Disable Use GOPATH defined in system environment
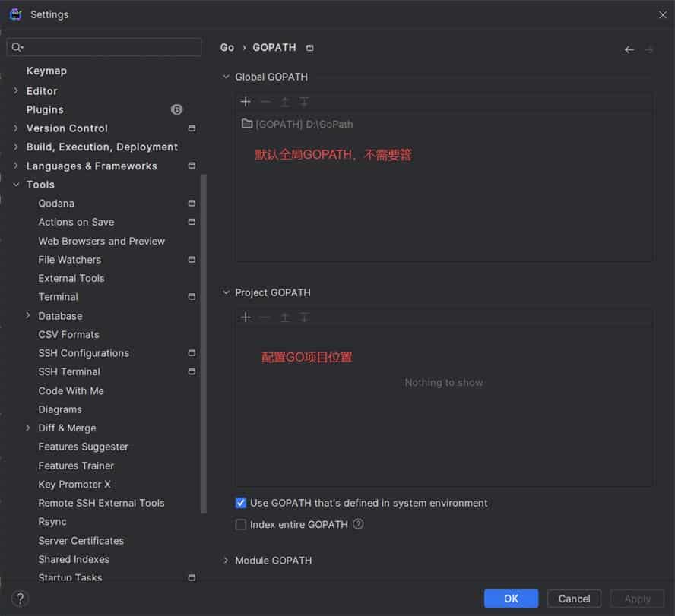 [241, 503]
